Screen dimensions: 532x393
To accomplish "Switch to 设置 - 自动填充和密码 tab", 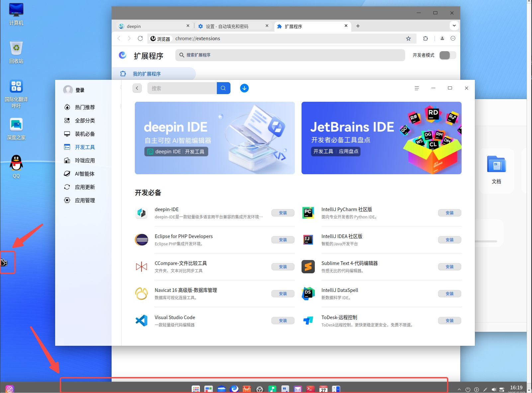I will pyautogui.click(x=233, y=26).
